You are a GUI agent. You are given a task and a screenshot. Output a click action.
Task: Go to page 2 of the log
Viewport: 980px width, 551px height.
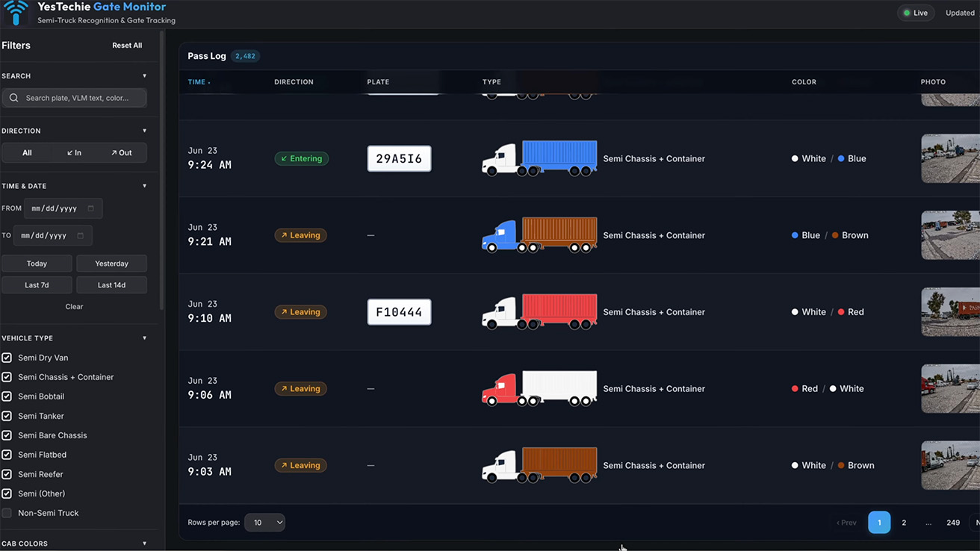(x=904, y=523)
